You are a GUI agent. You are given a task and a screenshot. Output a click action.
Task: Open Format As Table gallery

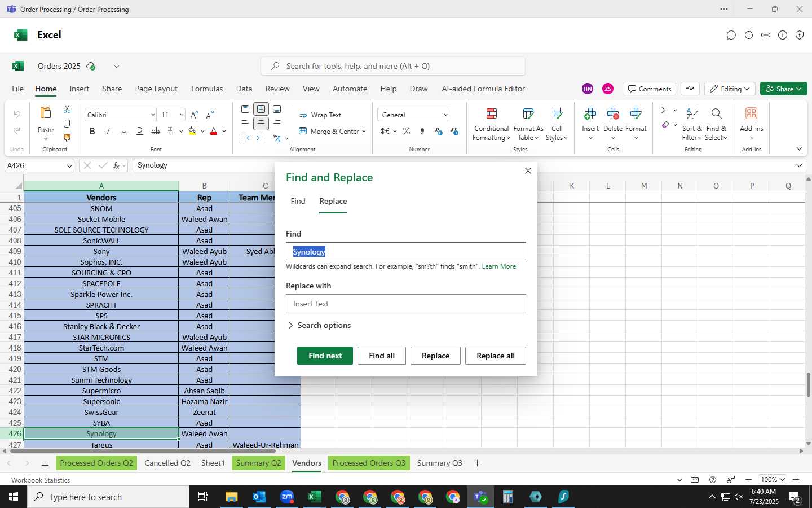pyautogui.click(x=528, y=125)
